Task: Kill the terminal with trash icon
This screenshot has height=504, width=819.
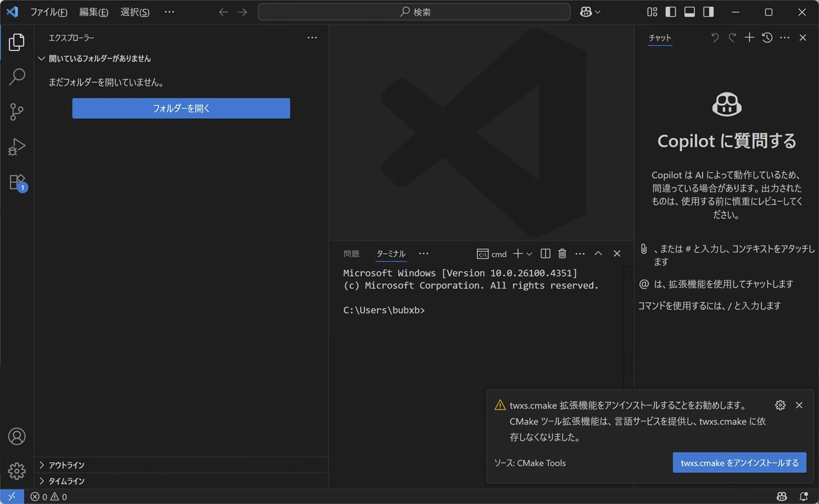Action: 562,254
